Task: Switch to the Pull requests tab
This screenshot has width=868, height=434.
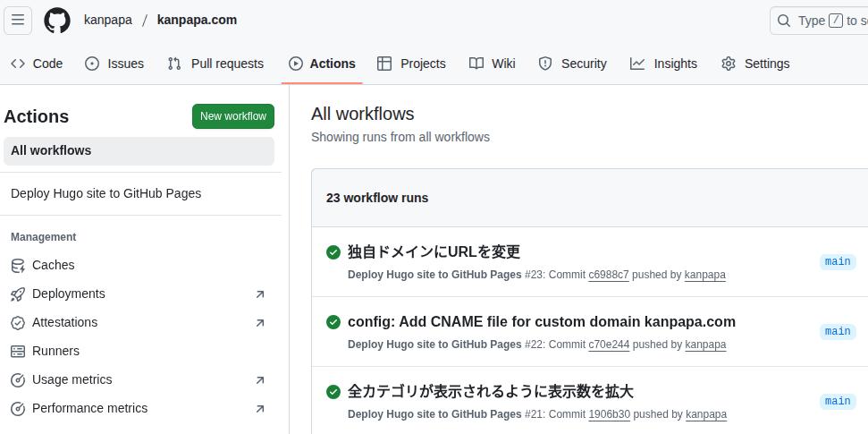Action: [x=216, y=64]
